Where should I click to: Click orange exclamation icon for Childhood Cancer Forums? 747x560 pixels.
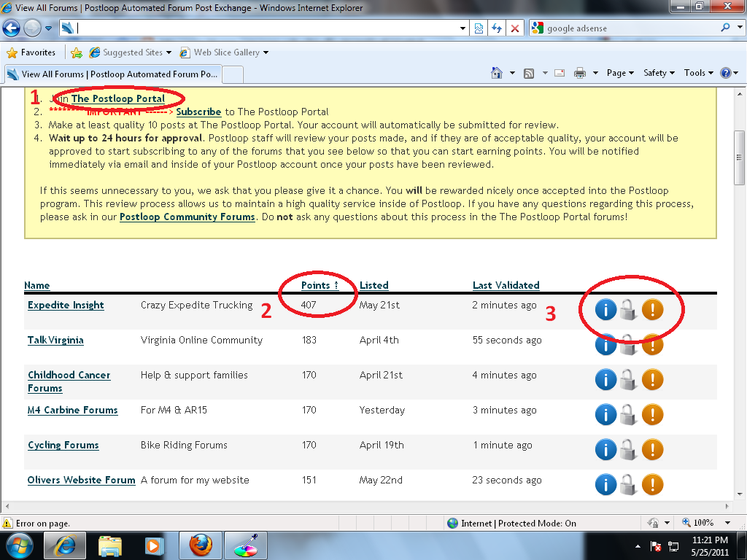pyautogui.click(x=652, y=380)
